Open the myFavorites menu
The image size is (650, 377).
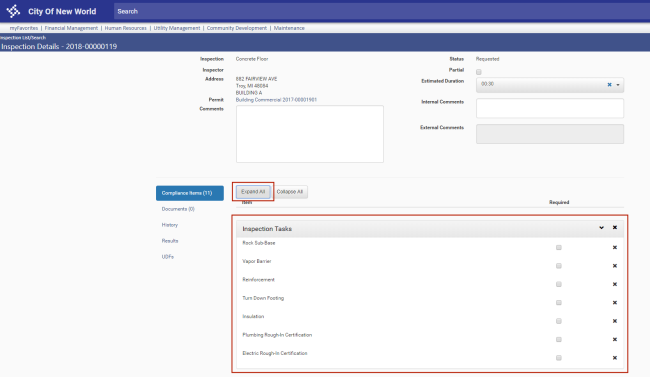click(x=24, y=28)
